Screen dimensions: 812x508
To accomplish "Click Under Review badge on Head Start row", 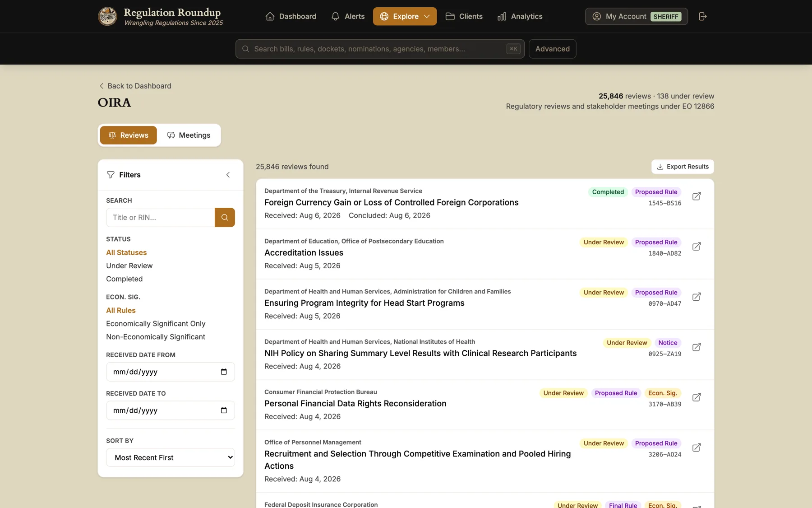I will tap(604, 293).
